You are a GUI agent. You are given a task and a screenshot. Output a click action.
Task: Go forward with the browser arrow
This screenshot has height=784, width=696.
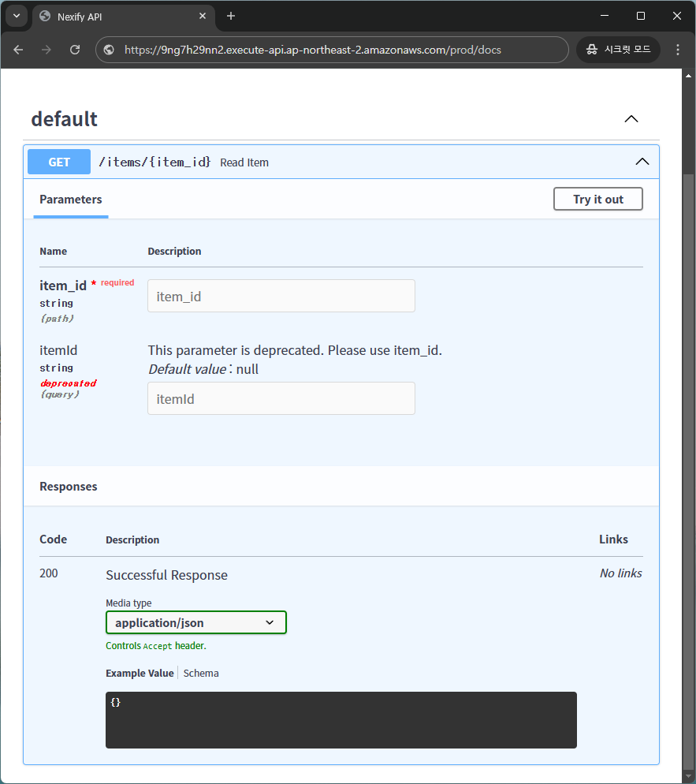coord(47,50)
